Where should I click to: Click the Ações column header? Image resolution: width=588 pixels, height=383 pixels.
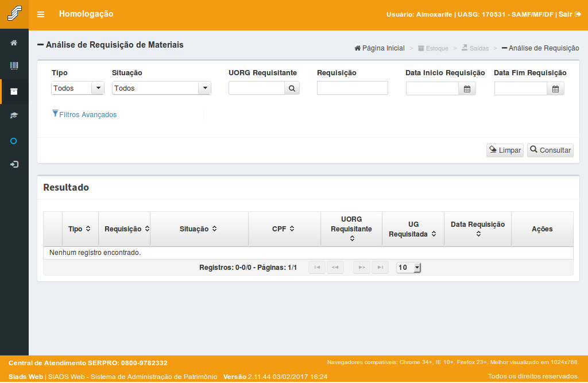click(542, 229)
